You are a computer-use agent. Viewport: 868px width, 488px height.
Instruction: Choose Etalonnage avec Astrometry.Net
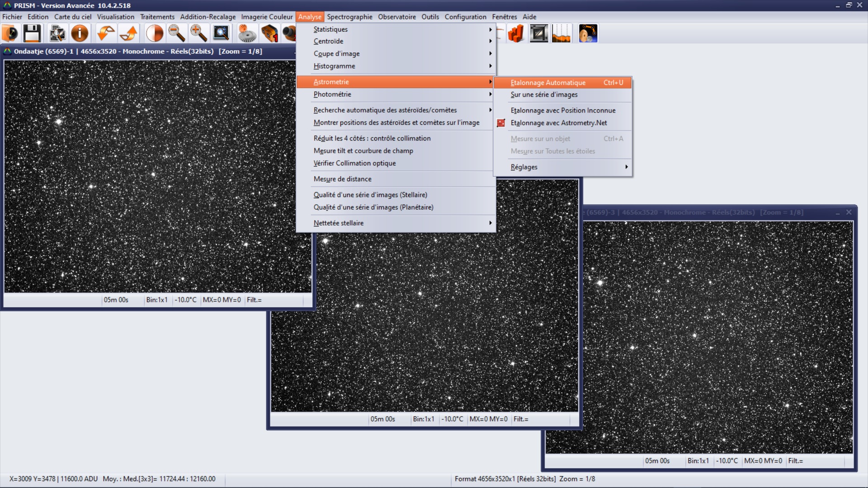click(x=559, y=123)
